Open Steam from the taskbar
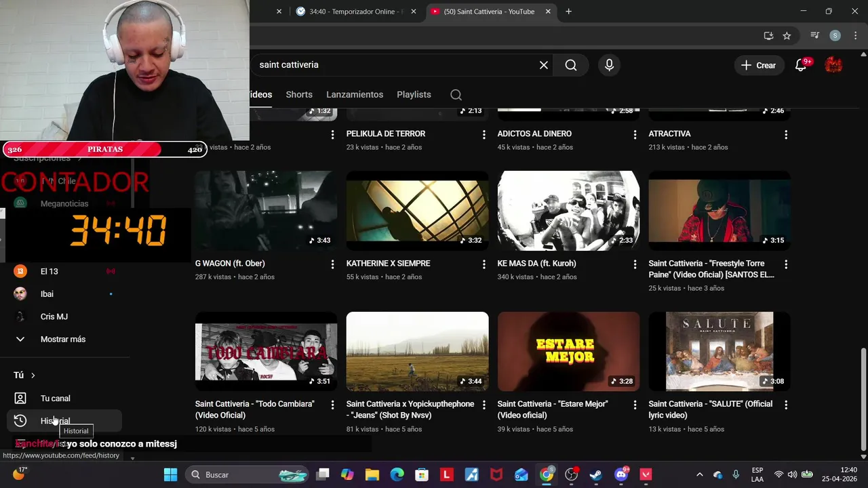This screenshot has height=488, width=868. pyautogui.click(x=596, y=474)
